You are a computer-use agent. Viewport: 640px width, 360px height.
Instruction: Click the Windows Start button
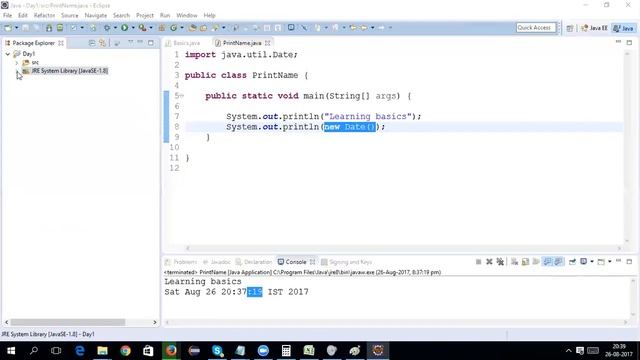(x=11, y=350)
